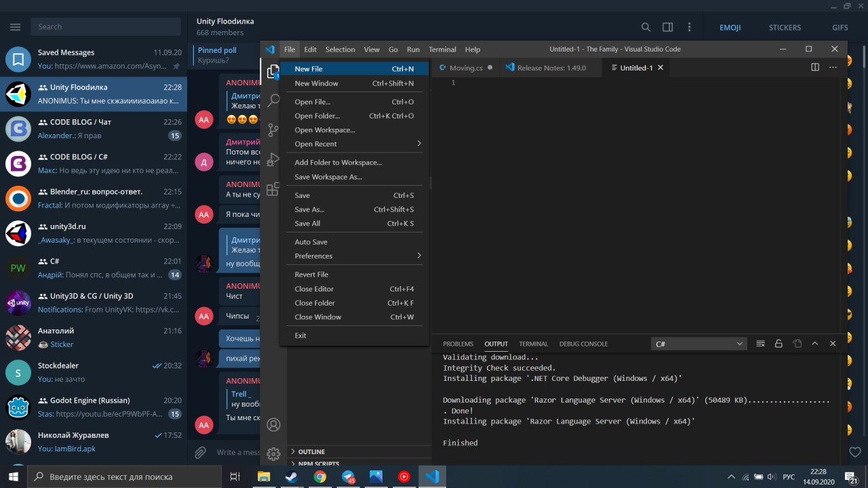The image size is (868, 488).
Task: Toggle Auto Save in File menu
Action: pyautogui.click(x=354, y=242)
